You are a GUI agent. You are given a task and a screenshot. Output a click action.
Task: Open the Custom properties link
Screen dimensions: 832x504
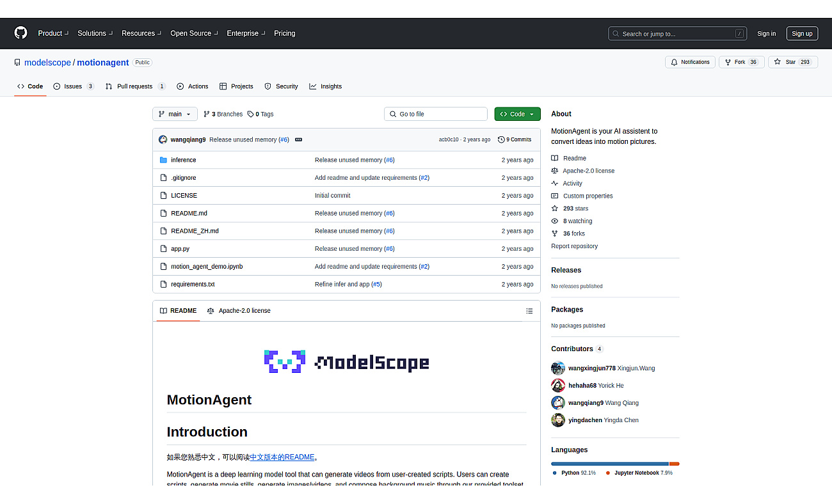(x=582, y=196)
